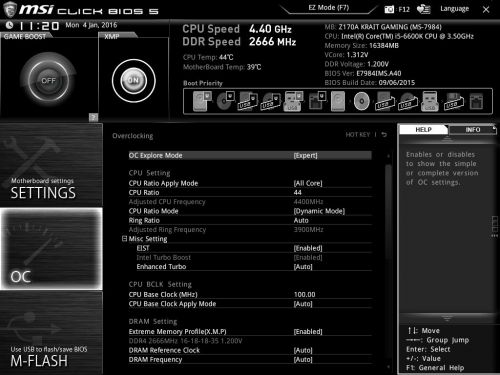Viewport: 500px width, 375px height.
Task: Switch to the INFO tab
Action: click(x=473, y=130)
